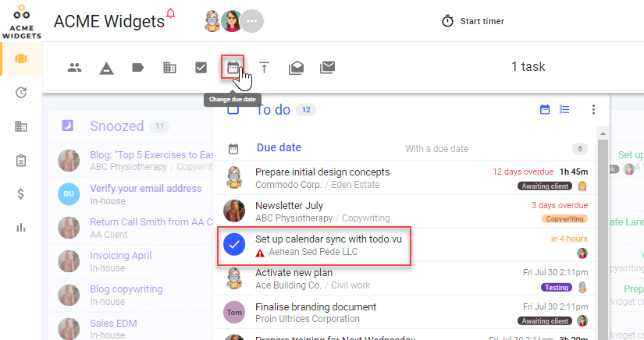Click the Testing label on Activate new plan

[x=557, y=288]
